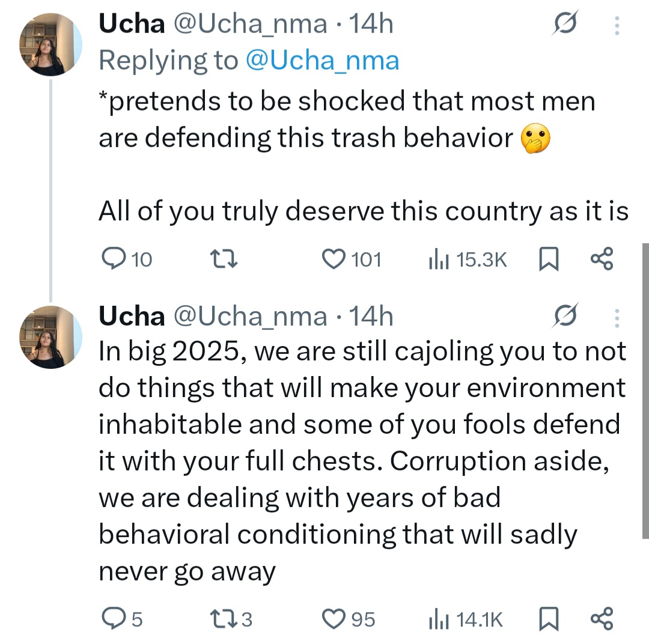649x644 pixels.
Task: Like the second tweet with 95 likes
Action: (332, 619)
